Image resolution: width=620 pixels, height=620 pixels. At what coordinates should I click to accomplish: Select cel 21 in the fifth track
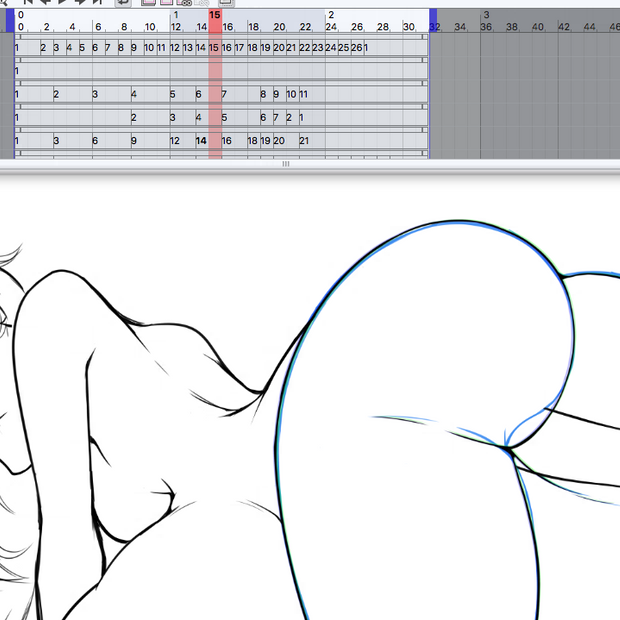pyautogui.click(x=304, y=141)
